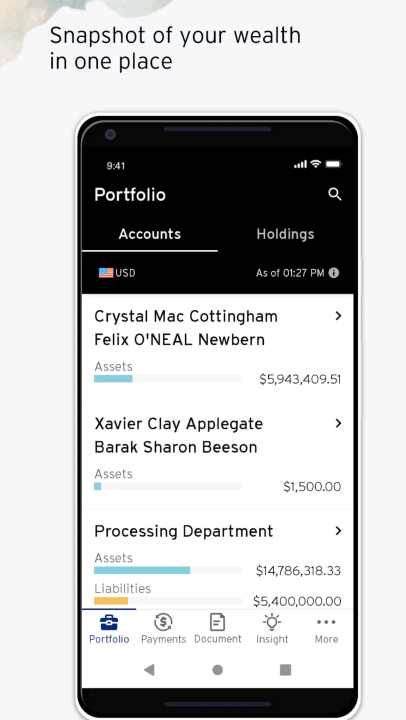This screenshot has width=406, height=720.
Task: Open the More three-dots menu
Action: [x=326, y=622]
